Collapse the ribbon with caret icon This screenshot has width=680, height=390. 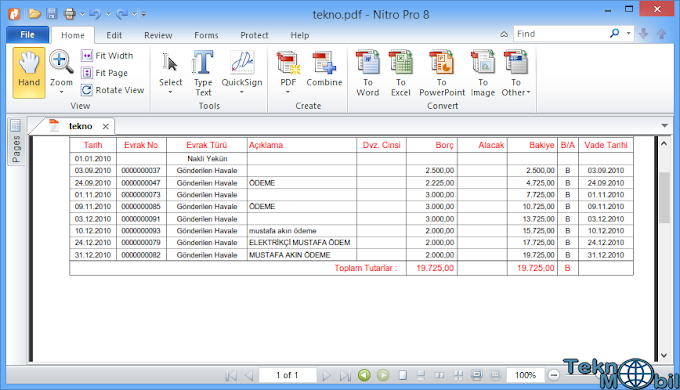pyautogui.click(x=504, y=34)
